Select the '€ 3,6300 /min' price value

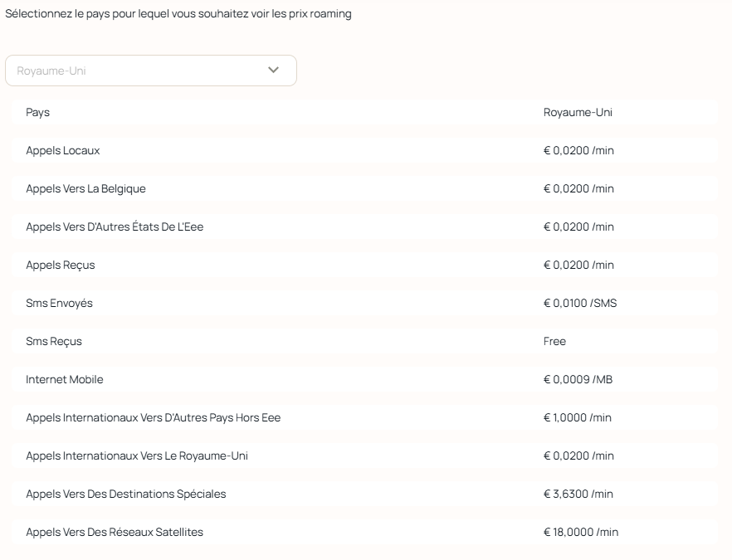(578, 494)
